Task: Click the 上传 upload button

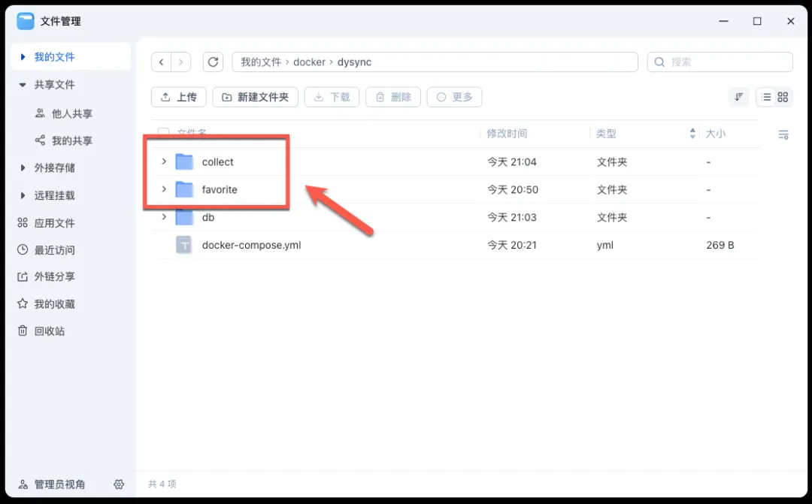Action: coord(179,97)
